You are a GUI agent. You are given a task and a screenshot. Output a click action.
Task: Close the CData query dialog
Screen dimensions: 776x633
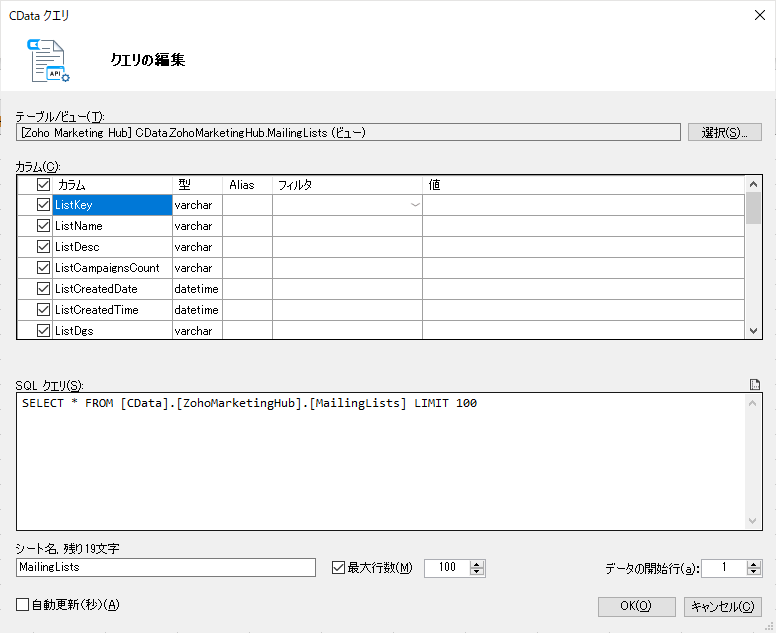tap(760, 15)
